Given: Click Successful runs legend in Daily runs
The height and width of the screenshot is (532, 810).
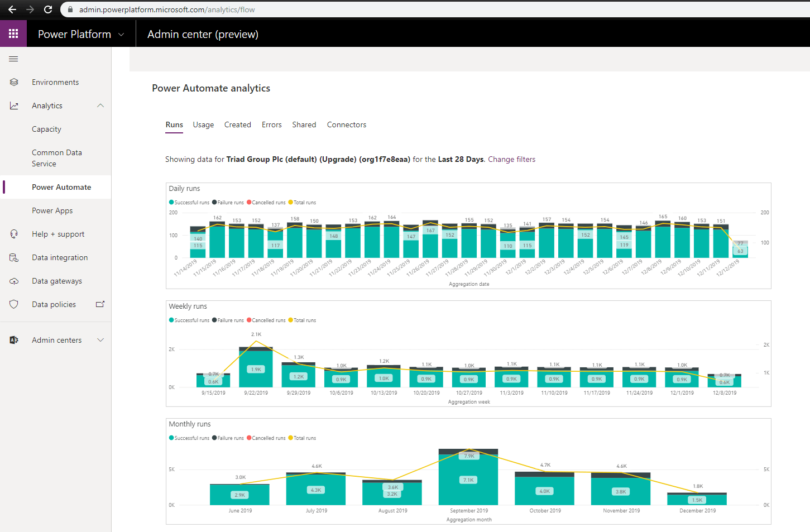Looking at the screenshot, I should (189, 203).
